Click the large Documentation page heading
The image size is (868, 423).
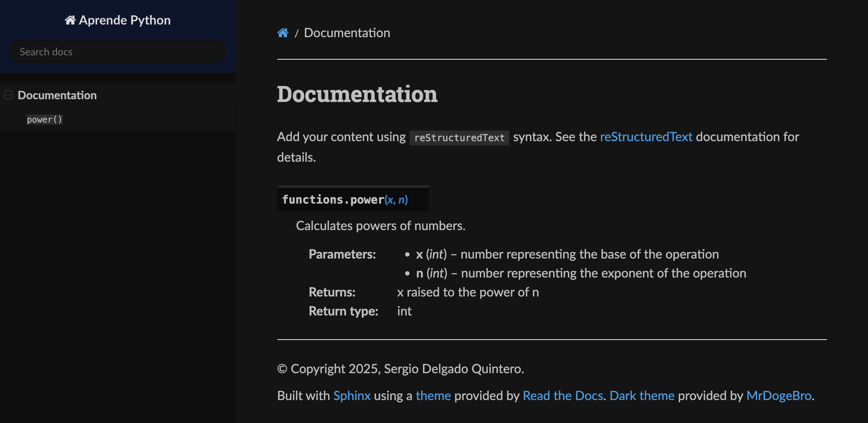pyautogui.click(x=357, y=94)
